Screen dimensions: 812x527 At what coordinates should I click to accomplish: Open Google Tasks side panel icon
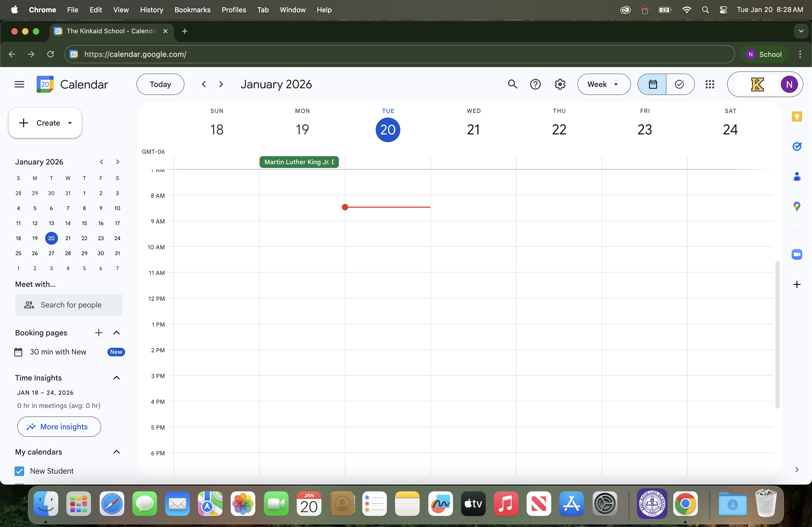[796, 147]
